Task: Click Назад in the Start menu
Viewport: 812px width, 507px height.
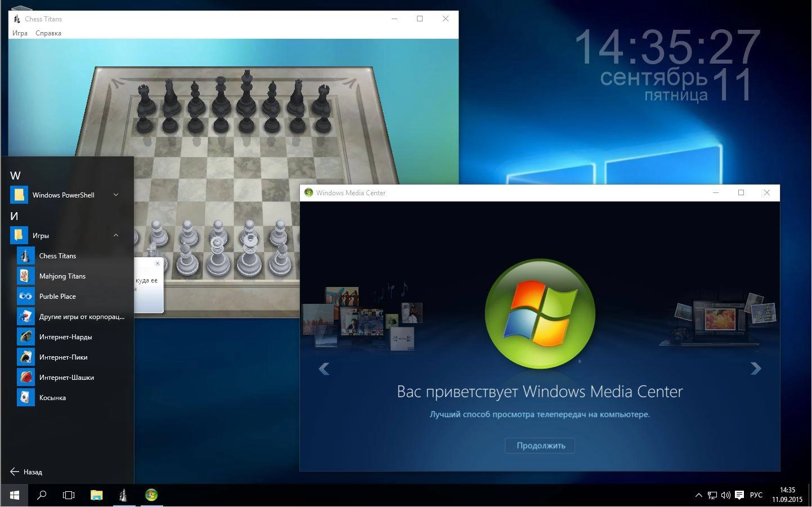Action: coord(26,472)
